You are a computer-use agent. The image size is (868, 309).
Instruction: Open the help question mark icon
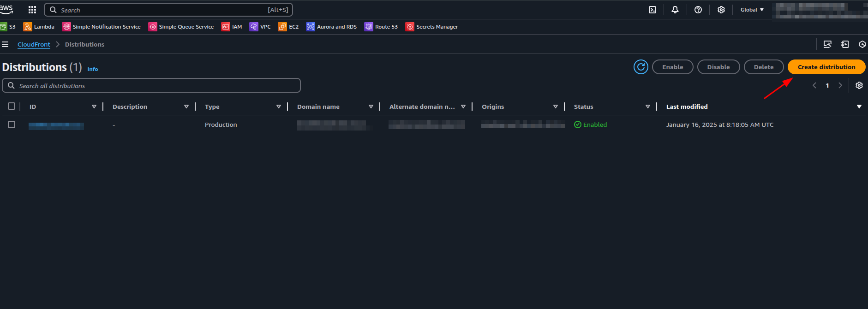[698, 10]
